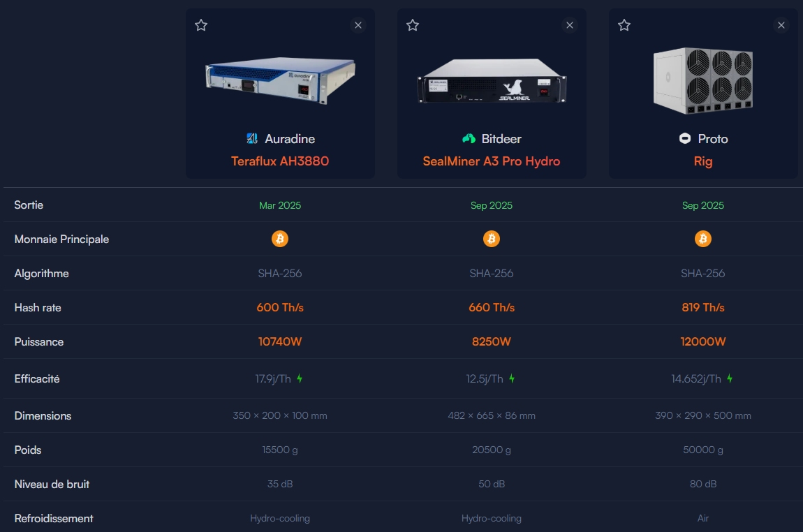803x532 pixels.
Task: Click the green bolt icon beside 12.5j/Th
Action: [x=512, y=378]
